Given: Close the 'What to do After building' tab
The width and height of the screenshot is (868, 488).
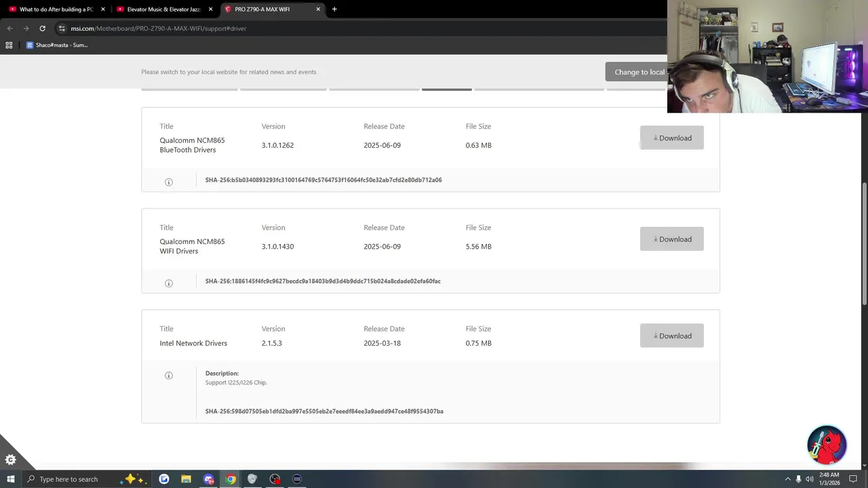Looking at the screenshot, I should click(103, 9).
